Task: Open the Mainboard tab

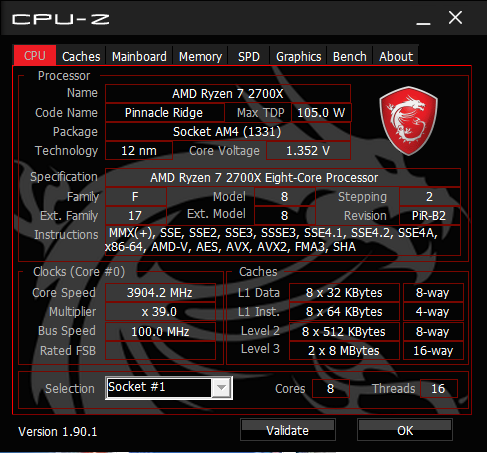Action: 139,56
